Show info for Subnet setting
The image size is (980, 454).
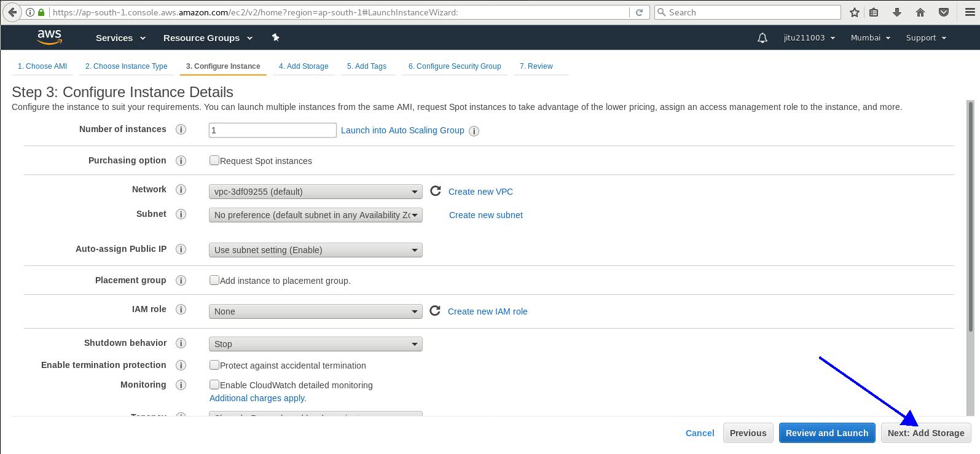181,214
